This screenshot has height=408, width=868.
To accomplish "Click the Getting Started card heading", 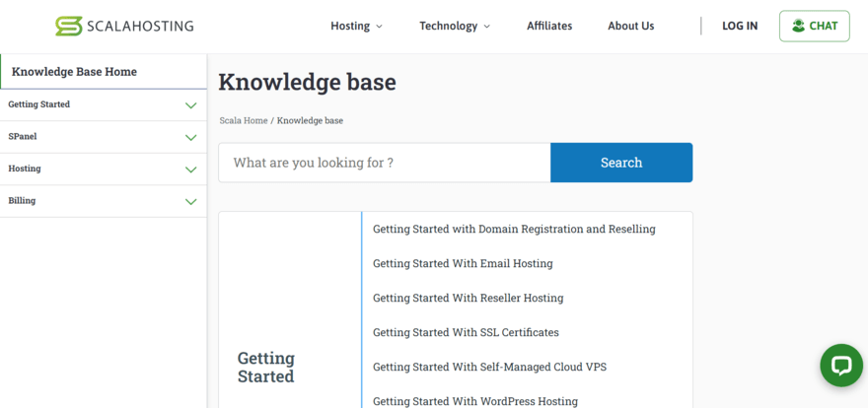I will pos(266,367).
